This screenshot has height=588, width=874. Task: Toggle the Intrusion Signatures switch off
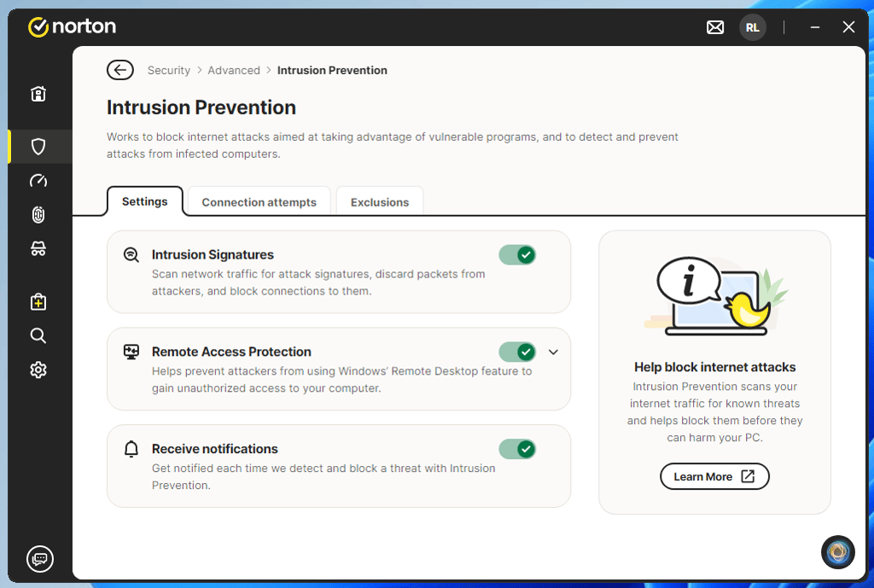(x=517, y=254)
